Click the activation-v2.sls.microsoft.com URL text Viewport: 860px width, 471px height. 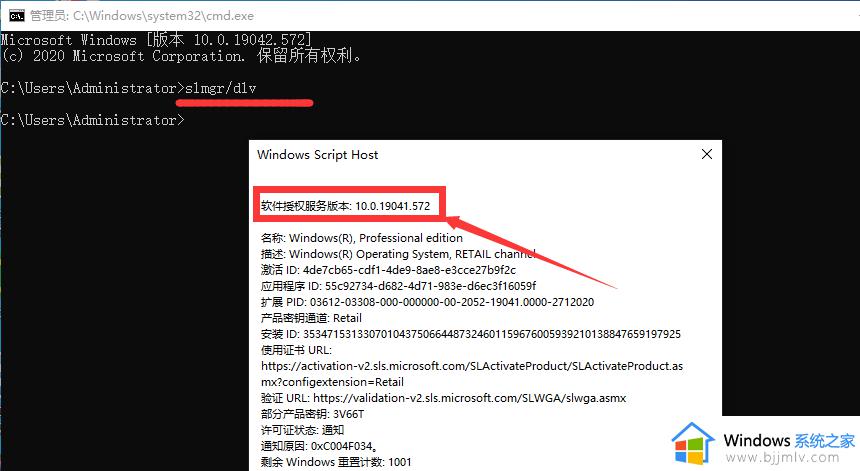472,366
